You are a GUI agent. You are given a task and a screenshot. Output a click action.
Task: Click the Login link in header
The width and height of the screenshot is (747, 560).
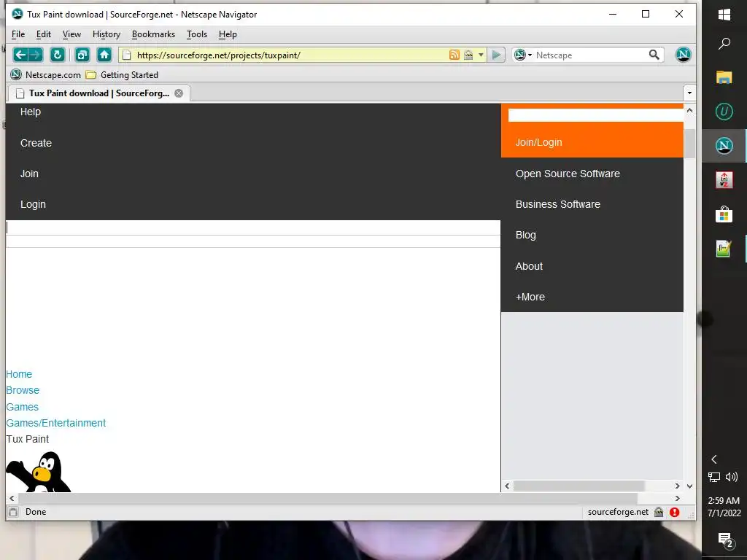point(33,204)
